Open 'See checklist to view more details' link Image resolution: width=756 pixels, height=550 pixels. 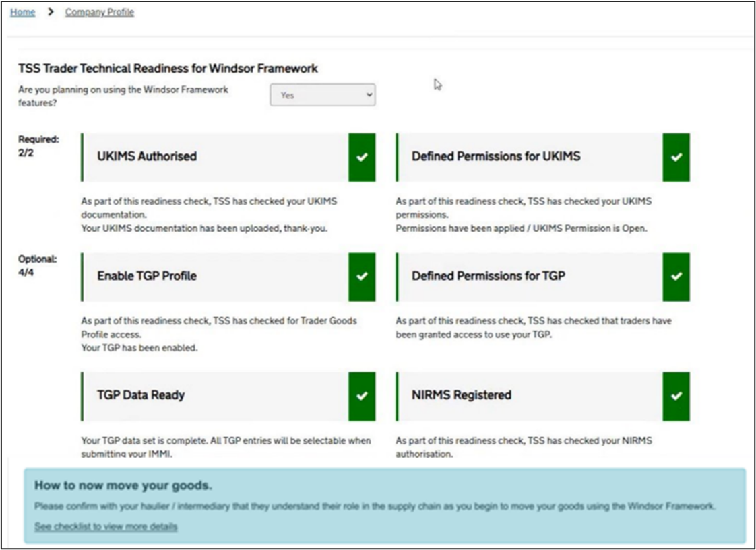click(x=106, y=526)
